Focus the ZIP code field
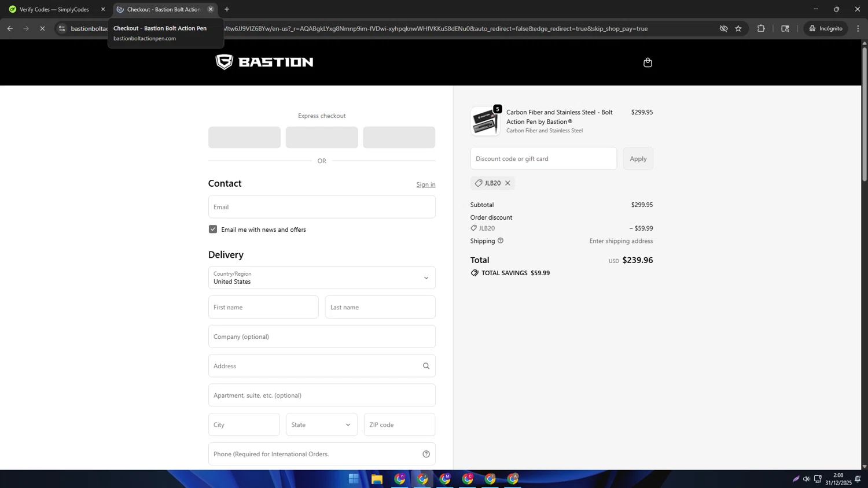The width and height of the screenshot is (868, 488). (x=399, y=424)
